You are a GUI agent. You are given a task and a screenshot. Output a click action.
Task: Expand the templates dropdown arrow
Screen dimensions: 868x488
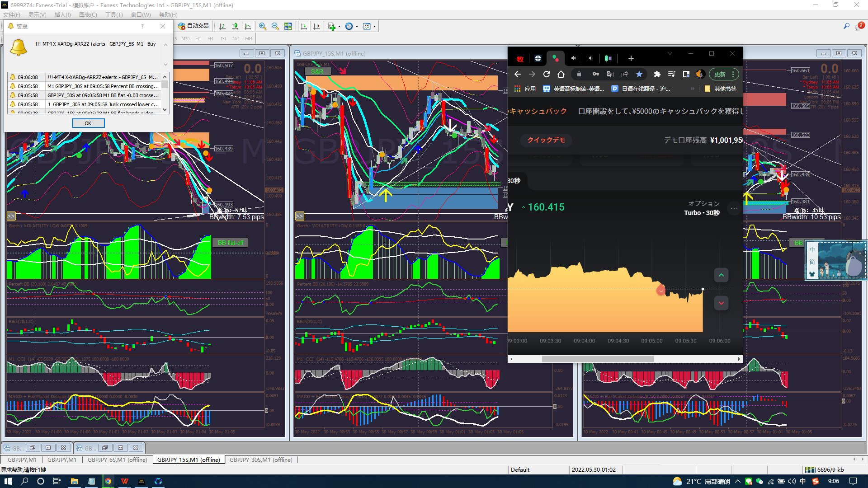(374, 26)
